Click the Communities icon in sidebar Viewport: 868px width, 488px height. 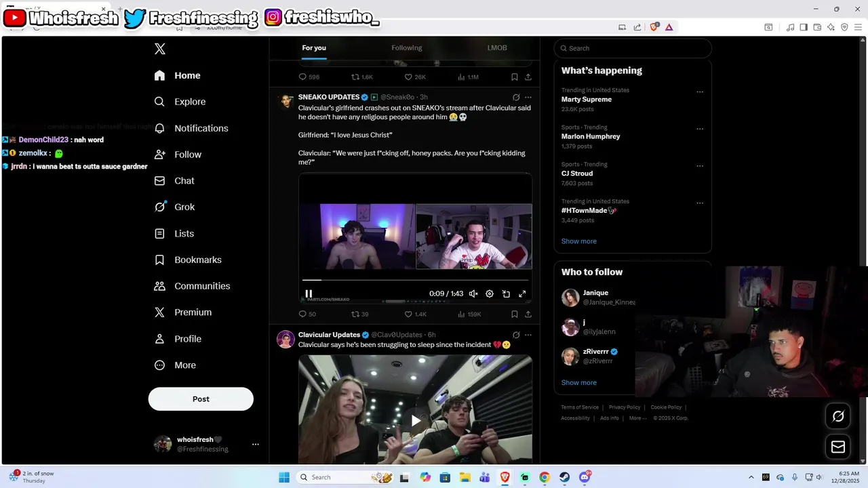[x=160, y=286]
